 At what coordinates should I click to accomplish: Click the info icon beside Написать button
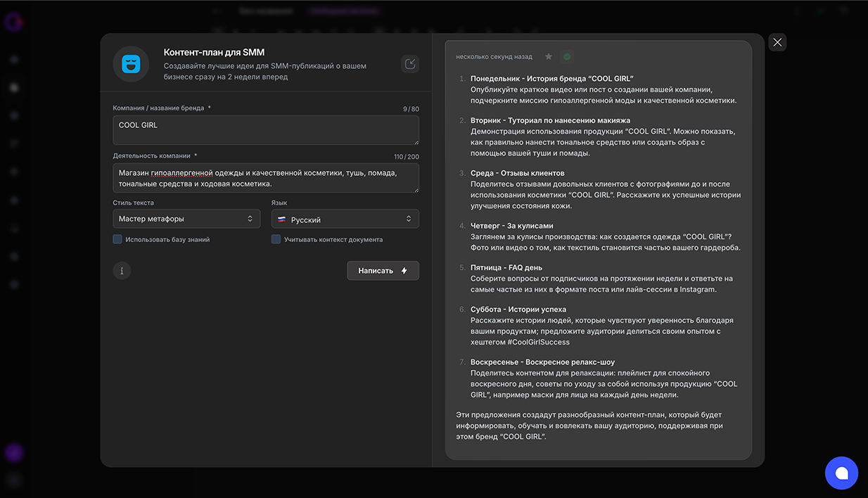click(x=122, y=271)
